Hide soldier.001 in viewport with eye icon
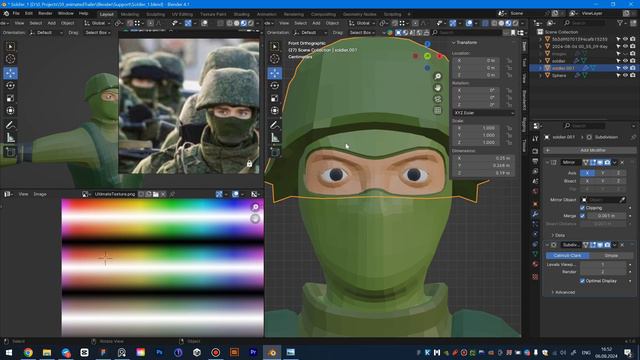The image size is (640, 360). coord(625,68)
